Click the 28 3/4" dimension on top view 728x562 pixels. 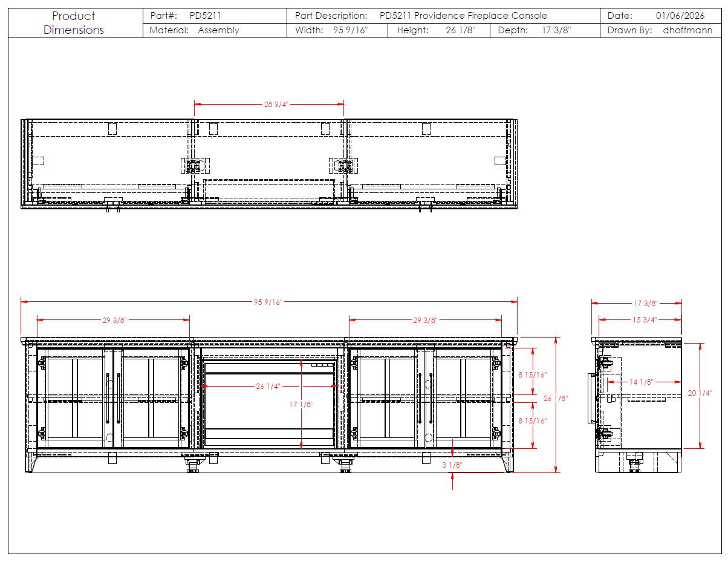[x=276, y=104]
